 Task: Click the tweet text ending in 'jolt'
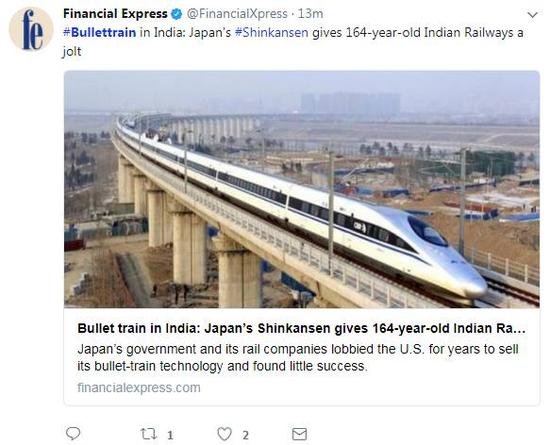tap(293, 42)
